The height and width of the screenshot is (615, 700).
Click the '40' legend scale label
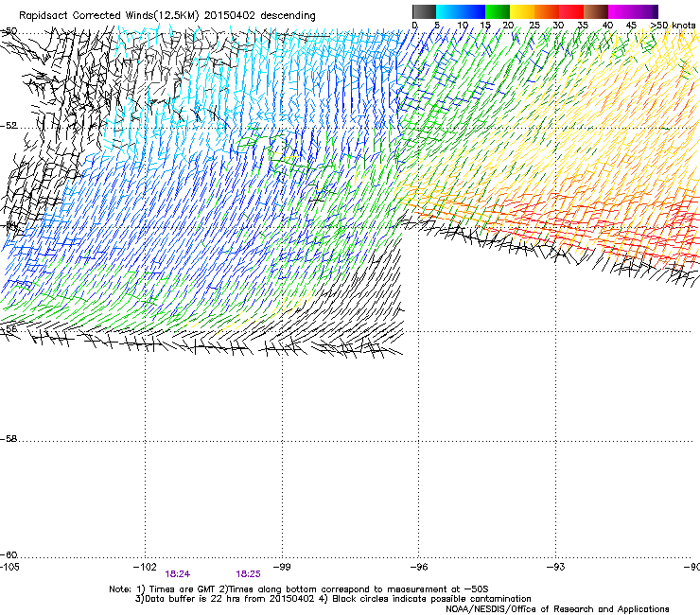click(607, 26)
